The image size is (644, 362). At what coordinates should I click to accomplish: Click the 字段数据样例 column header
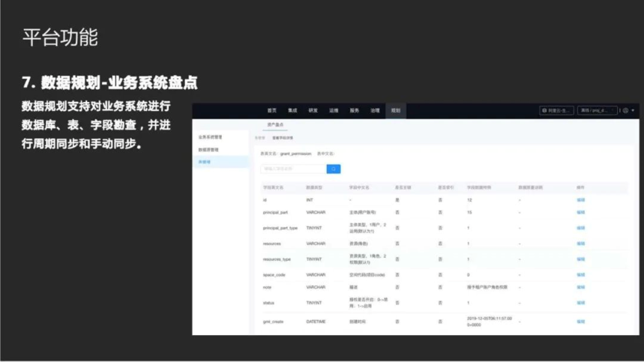tap(479, 187)
